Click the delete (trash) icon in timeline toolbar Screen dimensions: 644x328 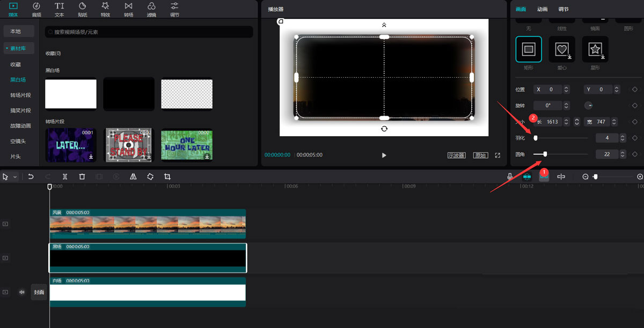pos(82,176)
